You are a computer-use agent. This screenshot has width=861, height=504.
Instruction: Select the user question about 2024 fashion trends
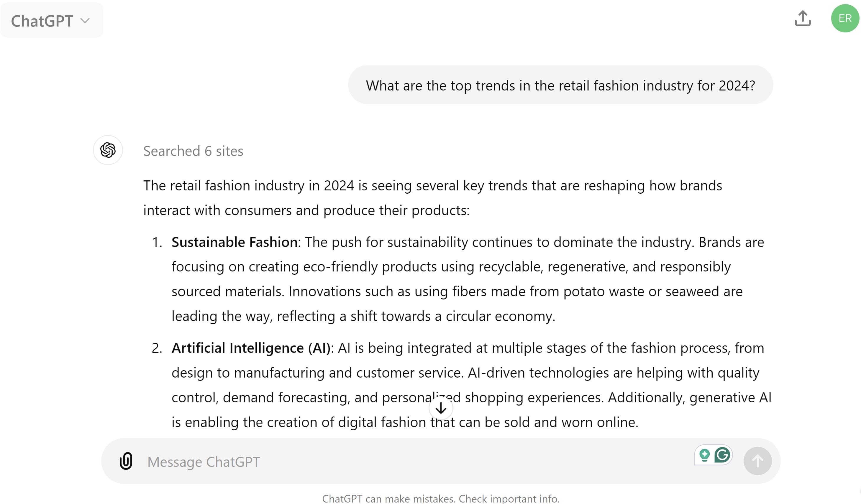[560, 85]
